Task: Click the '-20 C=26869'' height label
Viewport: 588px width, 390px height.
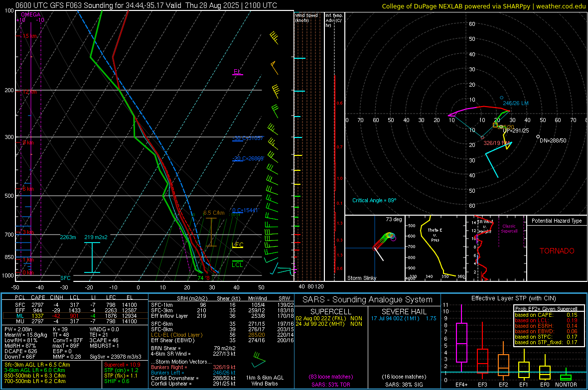Action: [x=248, y=158]
